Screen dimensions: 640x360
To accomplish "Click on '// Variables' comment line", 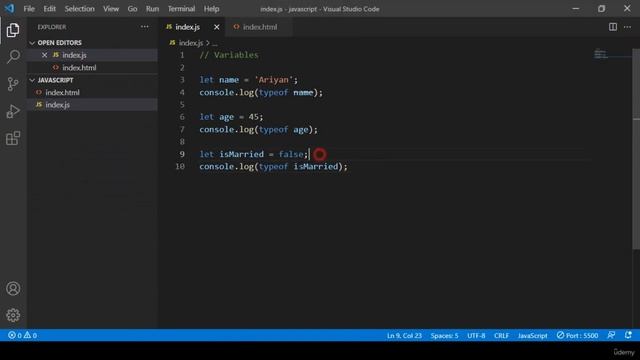I will tap(229, 55).
